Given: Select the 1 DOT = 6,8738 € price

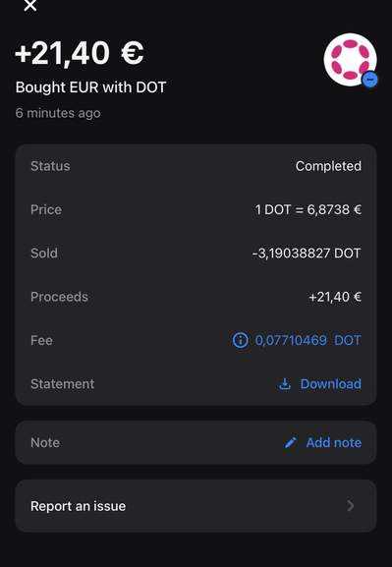Looking at the screenshot, I should [x=308, y=209].
